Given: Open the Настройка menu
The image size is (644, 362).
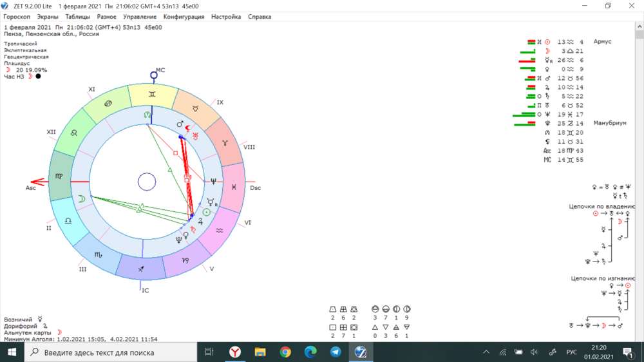Looking at the screenshot, I should tap(226, 17).
